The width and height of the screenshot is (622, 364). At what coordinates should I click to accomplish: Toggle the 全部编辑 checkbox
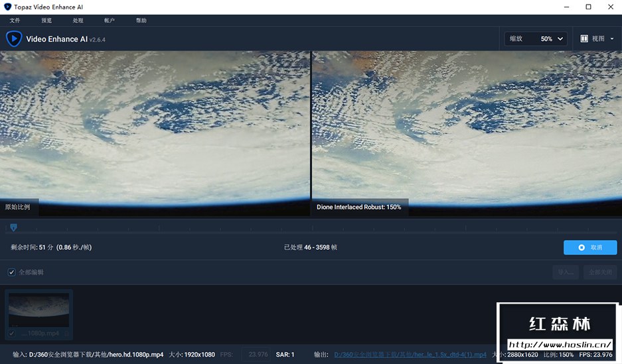coord(11,273)
